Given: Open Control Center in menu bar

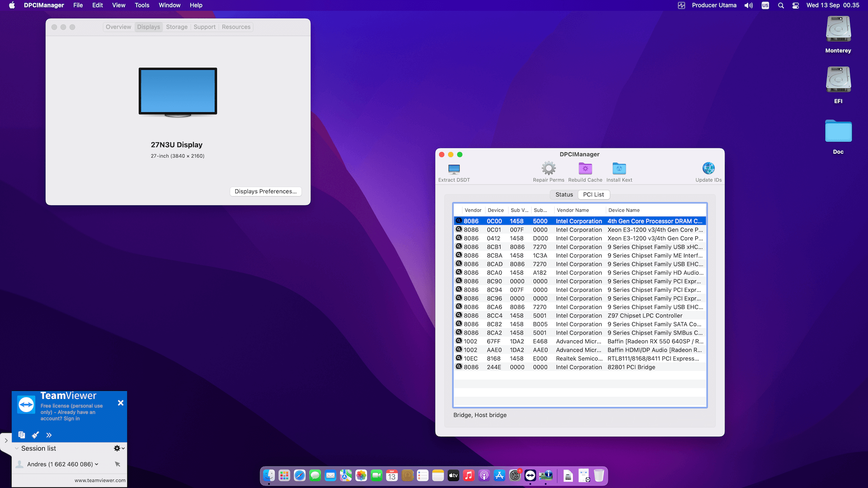Looking at the screenshot, I should tap(796, 5).
